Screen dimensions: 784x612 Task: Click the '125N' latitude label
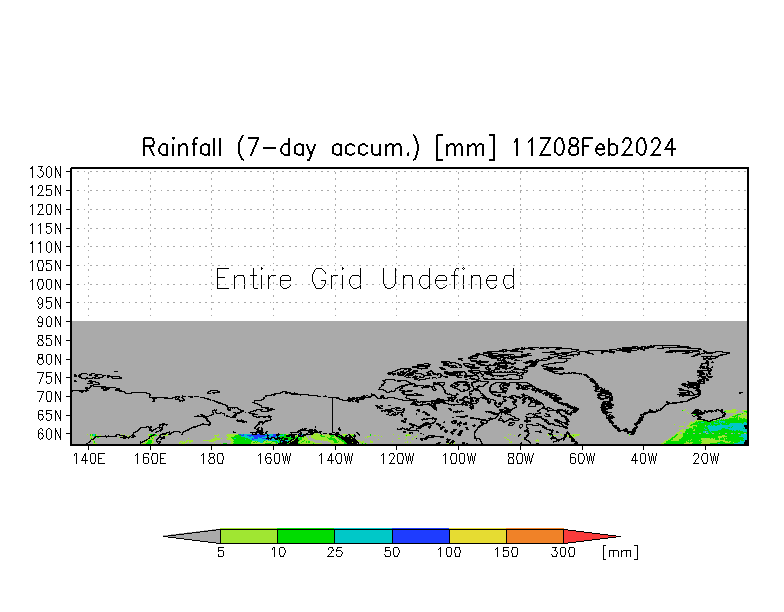tap(45, 191)
